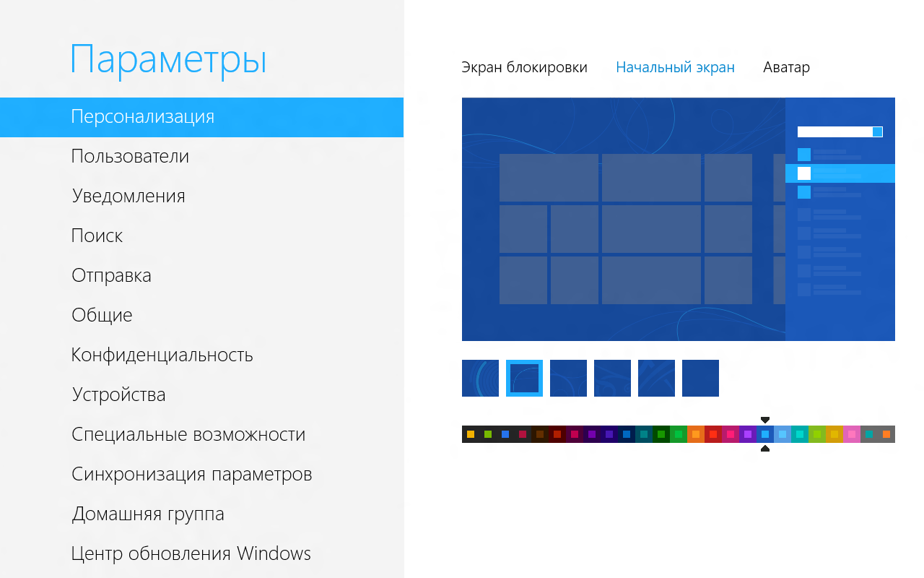924x578 pixels.
Task: Select Уведомления in the settings list
Action: 128,197
